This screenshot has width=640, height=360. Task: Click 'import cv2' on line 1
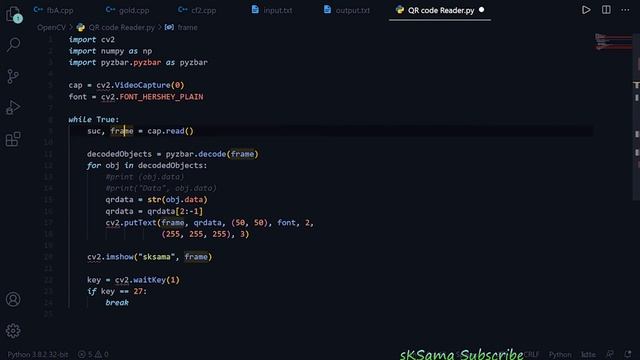(x=91, y=40)
